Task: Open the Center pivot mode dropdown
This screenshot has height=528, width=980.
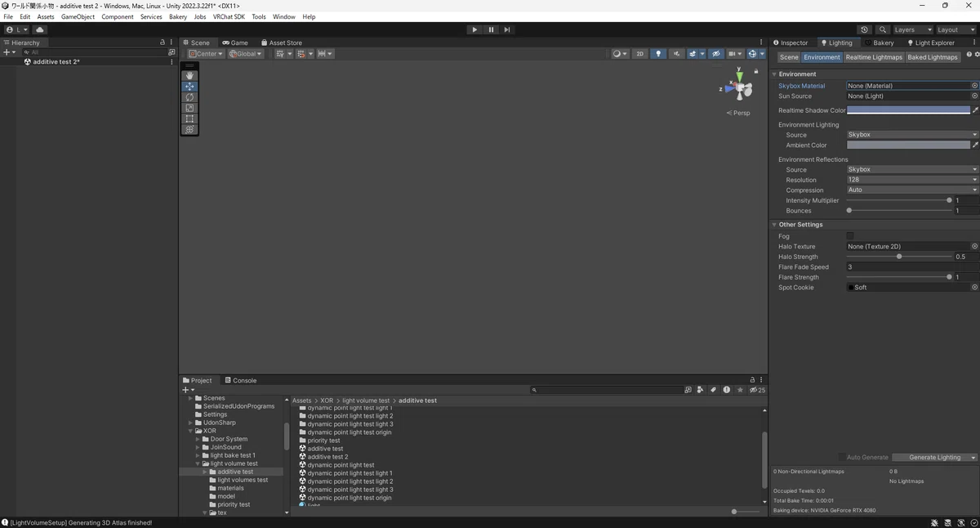Action: point(206,54)
